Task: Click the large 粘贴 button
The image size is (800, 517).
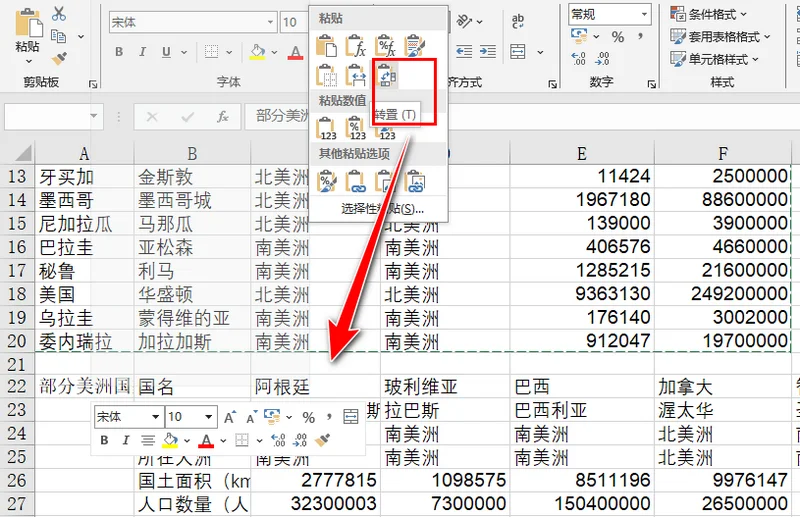Action: coord(28,30)
